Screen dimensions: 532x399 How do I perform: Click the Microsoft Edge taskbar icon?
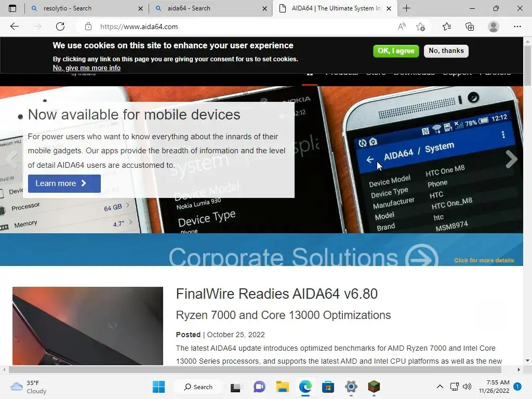(x=305, y=387)
